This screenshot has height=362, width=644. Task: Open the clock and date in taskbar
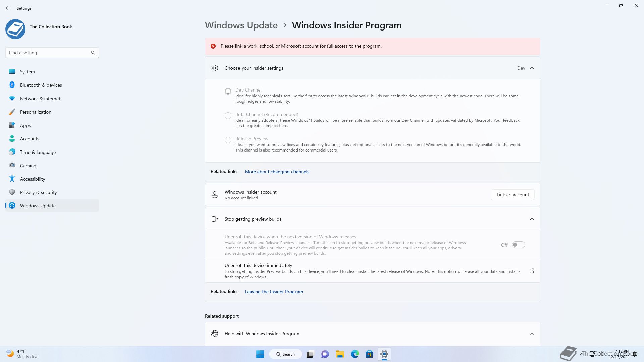[619, 354]
